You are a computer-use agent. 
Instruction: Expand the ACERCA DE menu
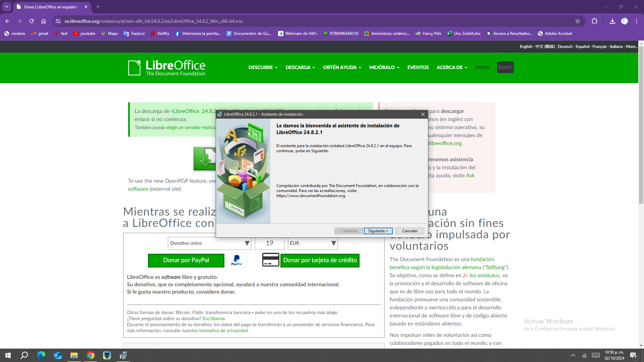pyautogui.click(x=451, y=67)
